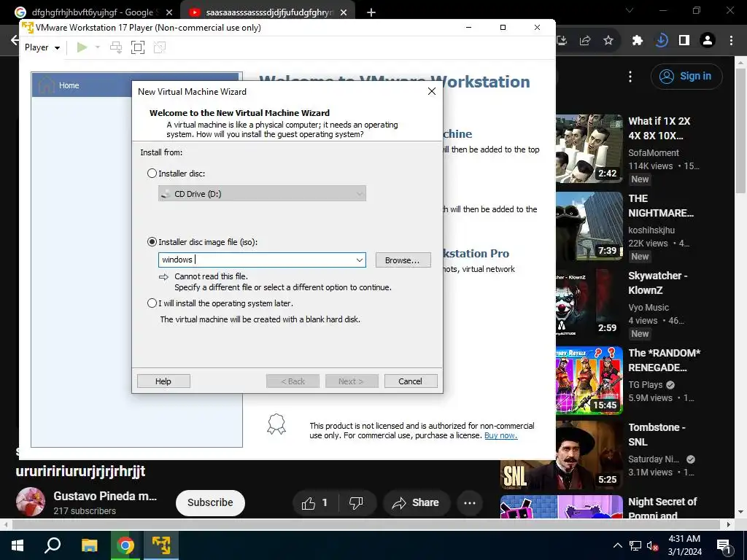Image resolution: width=747 pixels, height=560 pixels.
Task: Open The RANDOM RENEGADE video thumbnail
Action: [x=589, y=381]
